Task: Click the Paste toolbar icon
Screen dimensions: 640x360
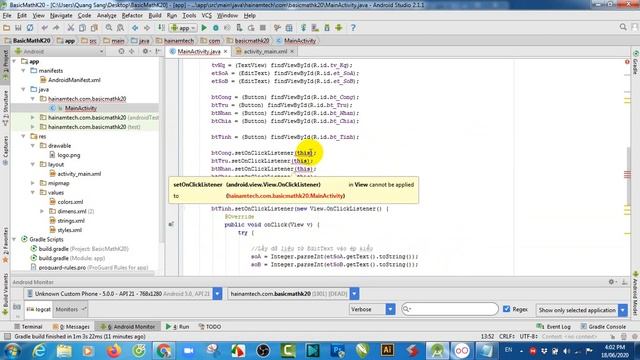Action: coord(94,28)
